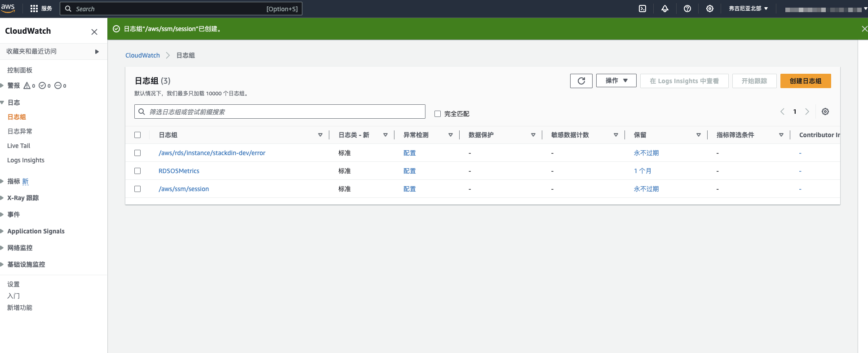Enable the 完全匹配 exact match checkbox
The height and width of the screenshot is (353, 868).
(x=438, y=114)
